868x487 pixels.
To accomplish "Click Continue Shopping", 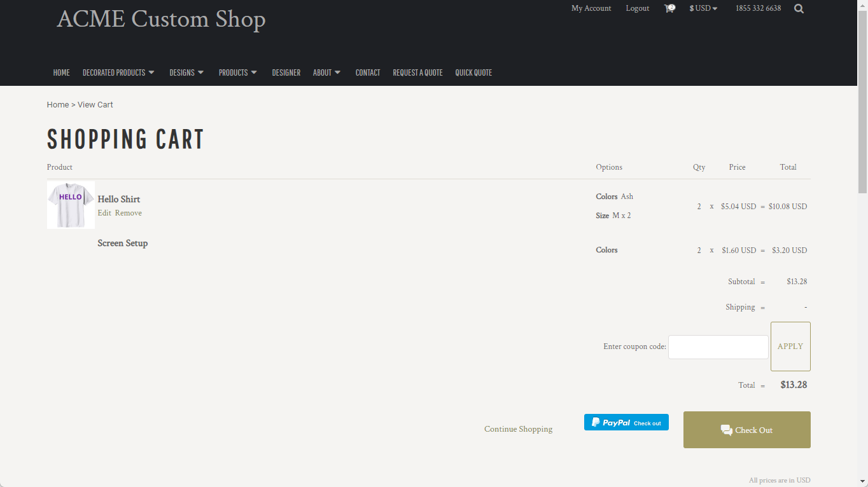I will coord(518,429).
